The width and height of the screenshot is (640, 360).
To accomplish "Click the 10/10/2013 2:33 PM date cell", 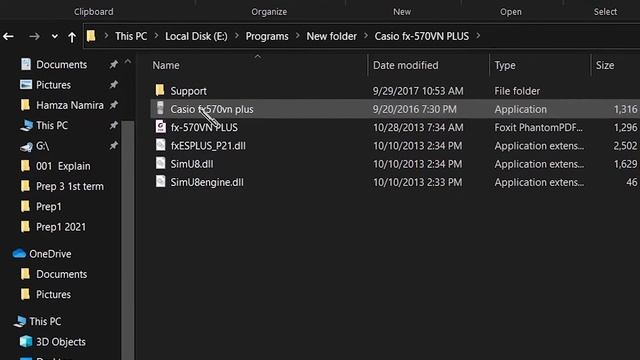I will (x=418, y=182).
